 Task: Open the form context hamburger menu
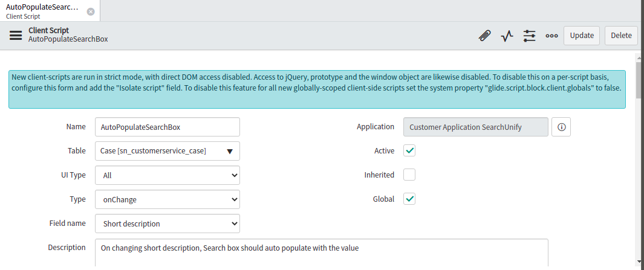point(16,35)
